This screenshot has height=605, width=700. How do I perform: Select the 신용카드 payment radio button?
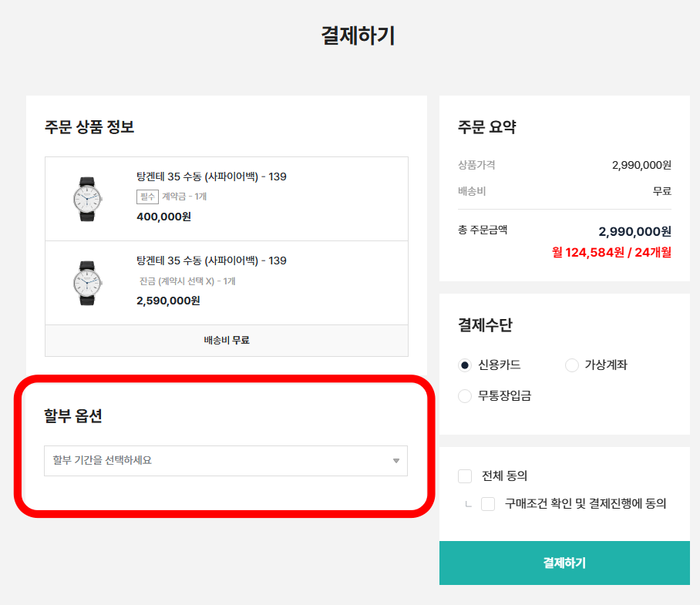[x=465, y=365]
